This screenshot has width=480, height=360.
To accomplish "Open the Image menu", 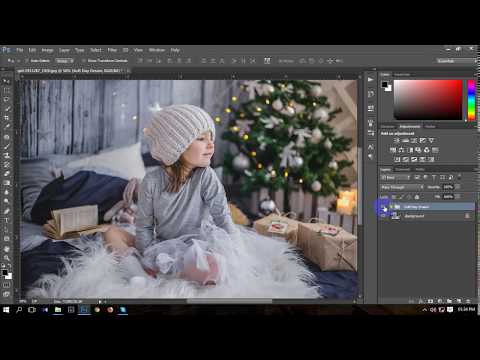I will (x=47, y=50).
